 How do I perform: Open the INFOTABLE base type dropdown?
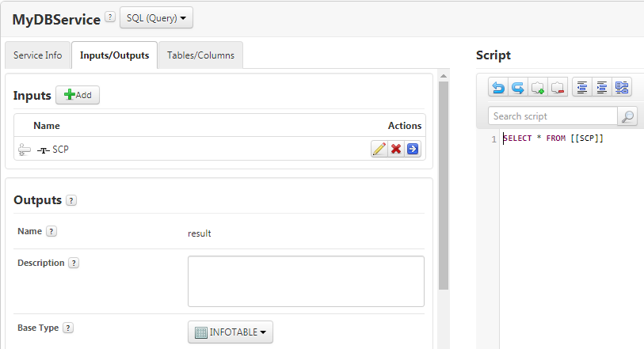(231, 332)
